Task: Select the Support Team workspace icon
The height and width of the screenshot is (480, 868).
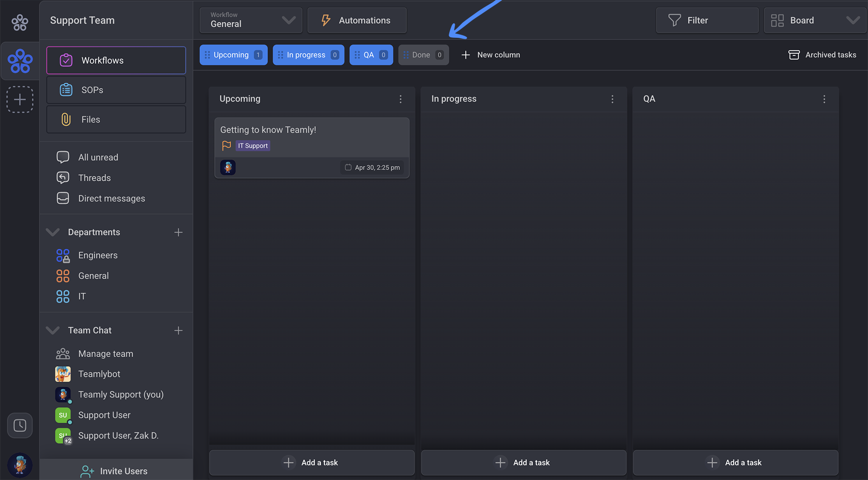Action: (20, 61)
